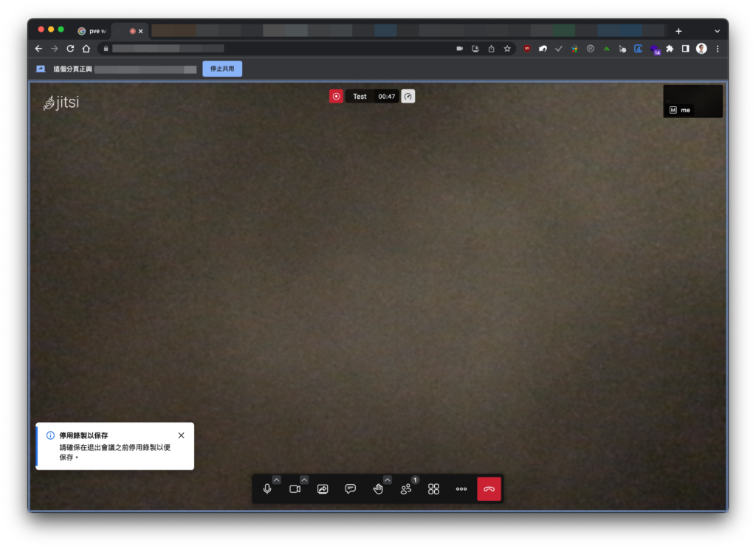Open the participants list
Image resolution: width=756 pixels, height=549 pixels.
(x=406, y=488)
